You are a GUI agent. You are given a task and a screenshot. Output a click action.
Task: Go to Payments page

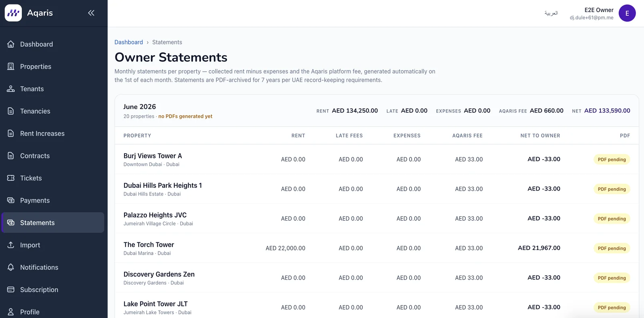click(x=53, y=200)
